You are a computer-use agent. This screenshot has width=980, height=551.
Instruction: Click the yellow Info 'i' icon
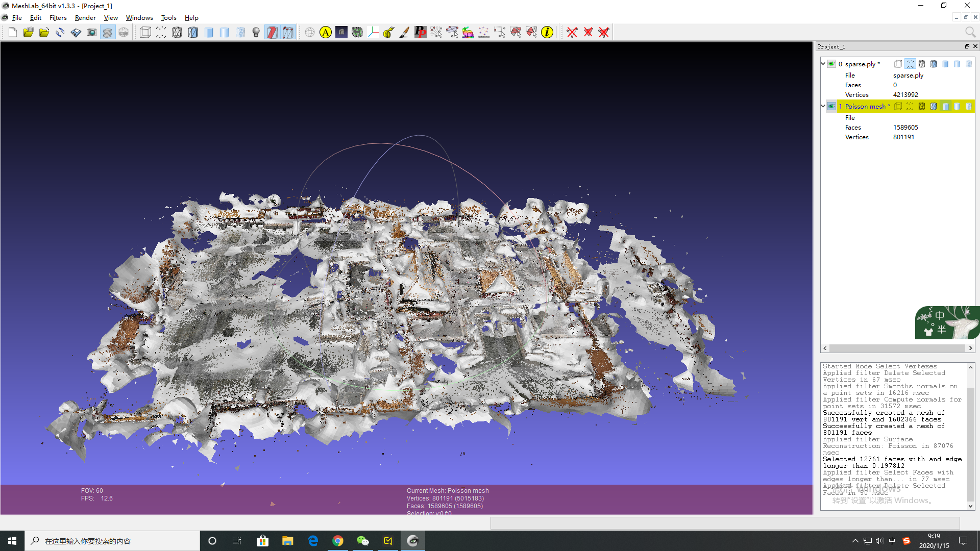[x=547, y=33]
